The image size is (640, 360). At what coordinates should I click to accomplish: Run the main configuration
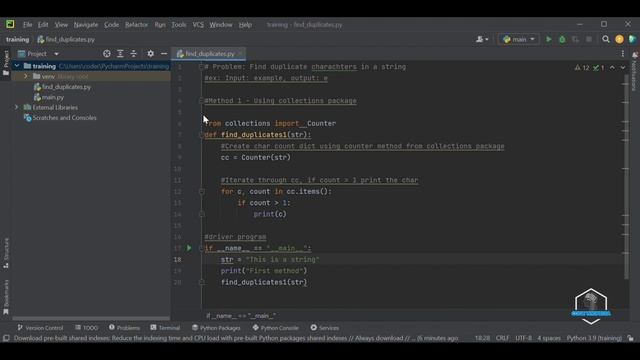tap(549, 39)
